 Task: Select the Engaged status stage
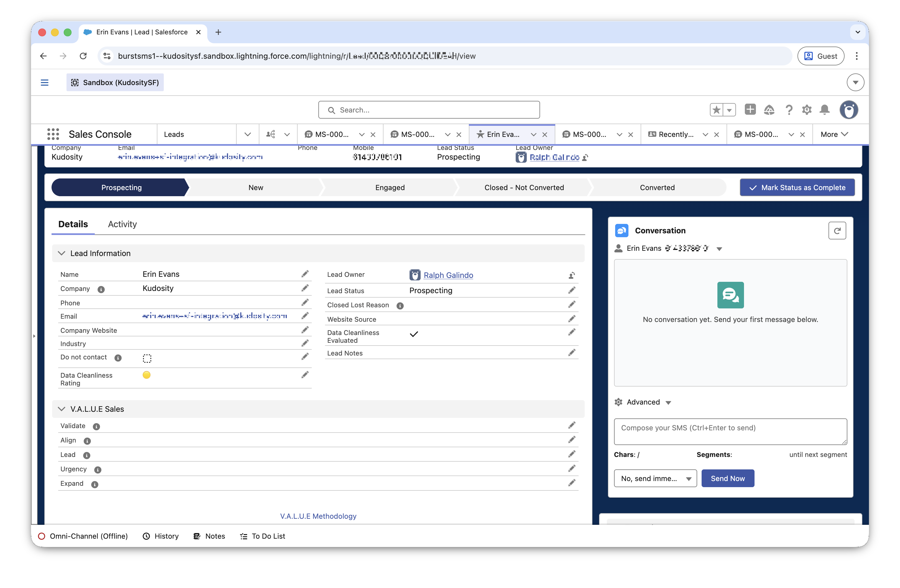(390, 188)
